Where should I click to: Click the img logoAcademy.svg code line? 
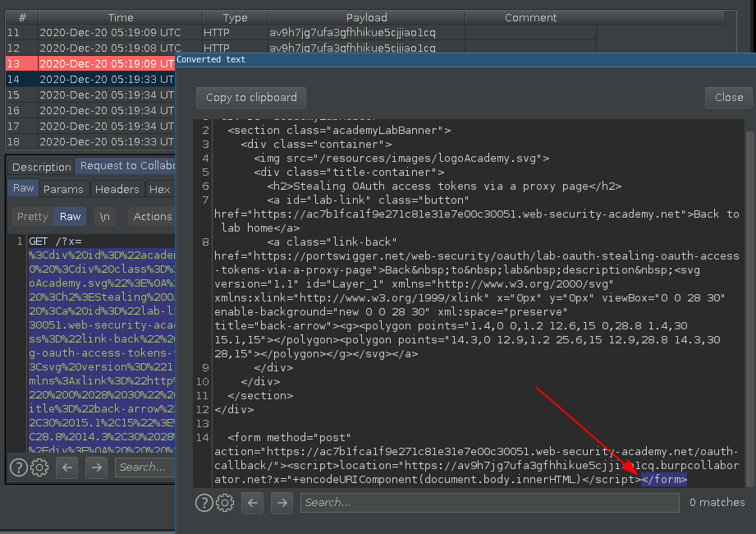tap(401, 159)
